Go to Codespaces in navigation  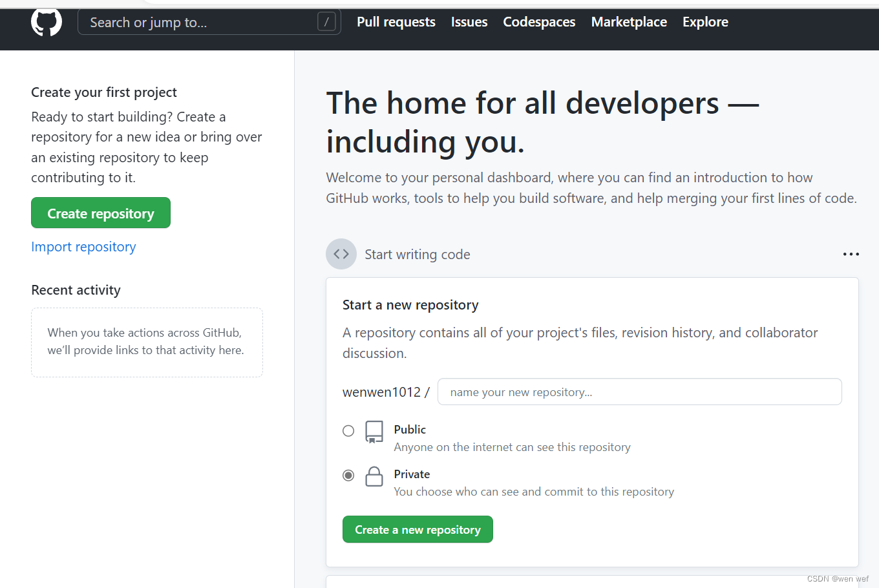tap(539, 22)
